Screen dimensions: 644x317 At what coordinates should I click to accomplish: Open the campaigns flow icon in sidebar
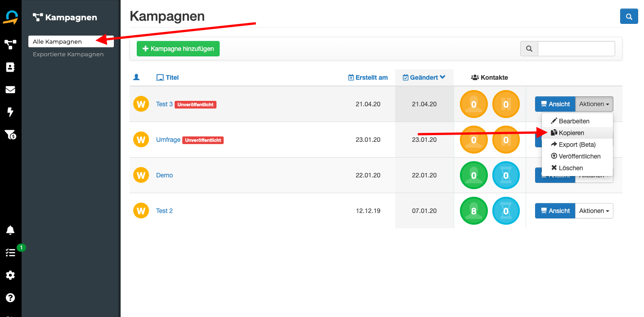click(10, 45)
